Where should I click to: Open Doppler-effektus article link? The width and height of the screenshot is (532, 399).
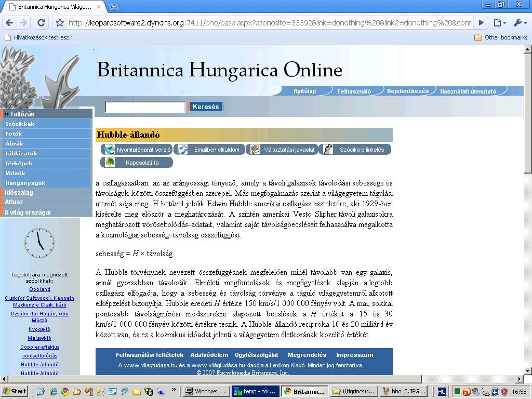tap(39, 347)
